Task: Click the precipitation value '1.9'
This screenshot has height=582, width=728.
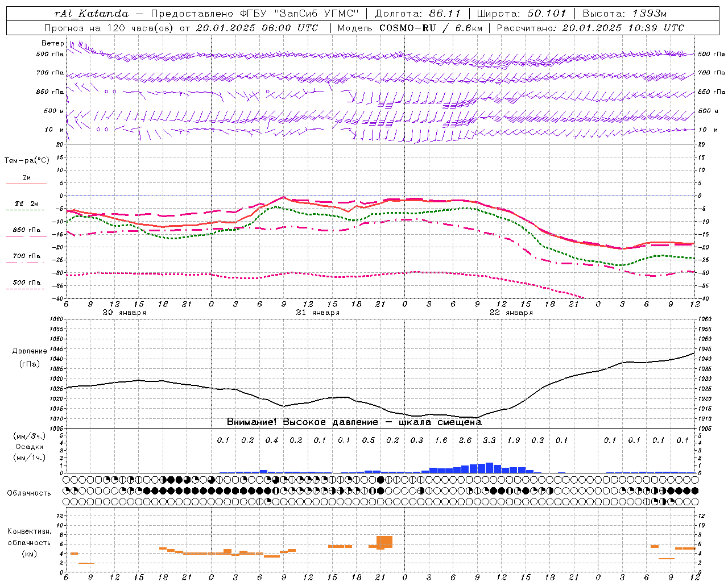Action: (513, 440)
